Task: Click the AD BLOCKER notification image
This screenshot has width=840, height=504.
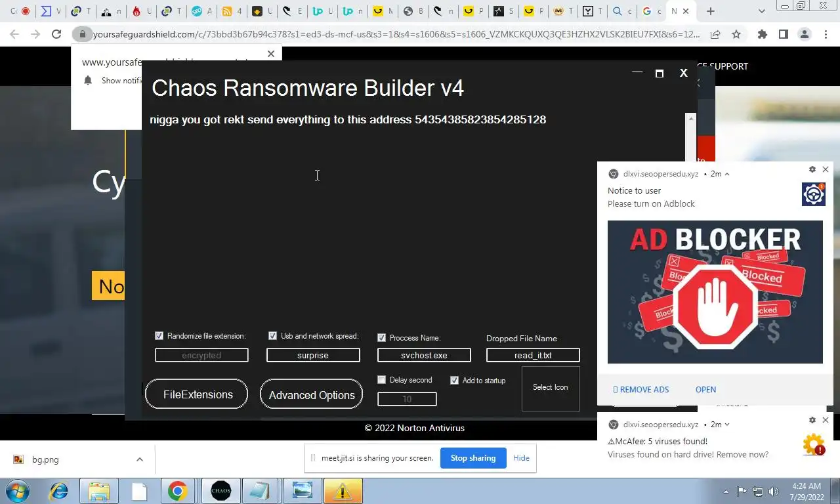Action: point(715,292)
